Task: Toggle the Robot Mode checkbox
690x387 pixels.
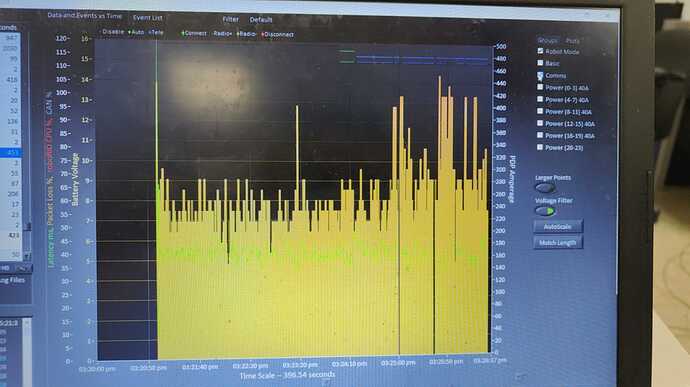Action: (x=540, y=51)
